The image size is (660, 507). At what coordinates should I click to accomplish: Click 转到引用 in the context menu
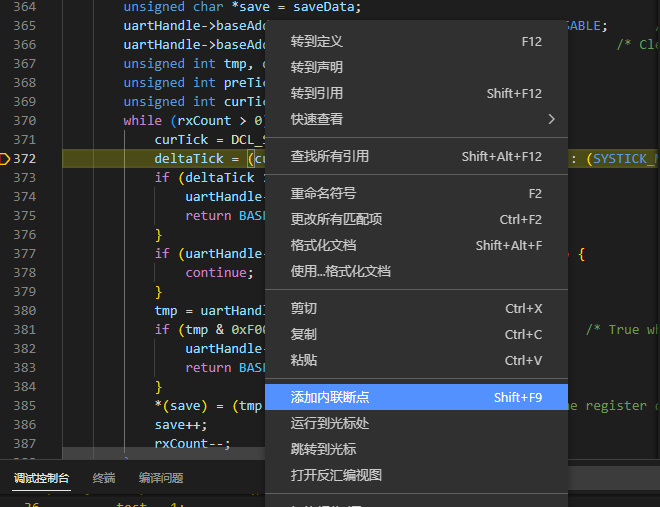416,93
